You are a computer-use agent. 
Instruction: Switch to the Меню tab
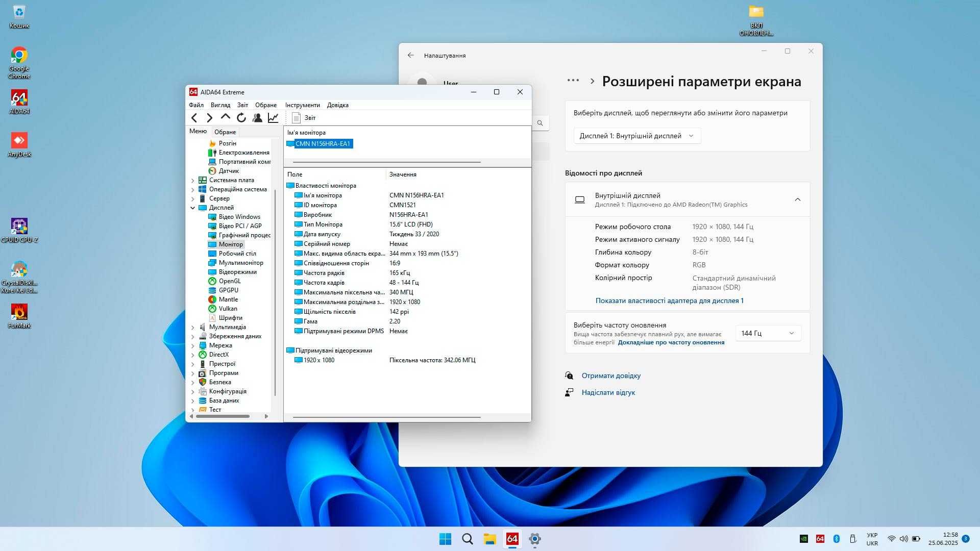[x=198, y=131]
